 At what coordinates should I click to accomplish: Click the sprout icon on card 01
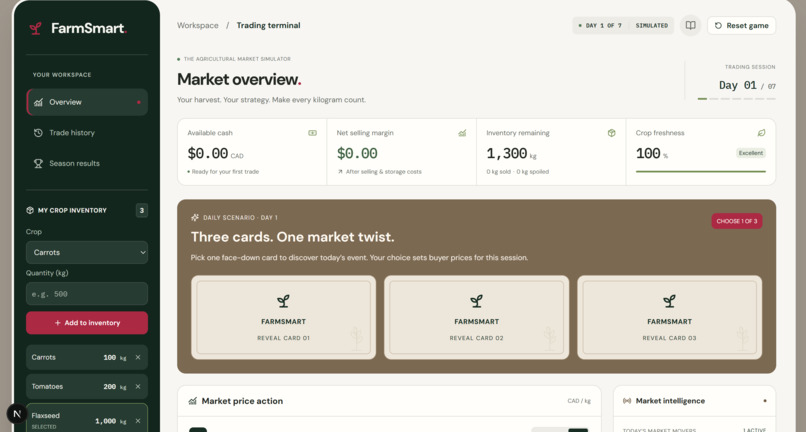click(x=283, y=301)
